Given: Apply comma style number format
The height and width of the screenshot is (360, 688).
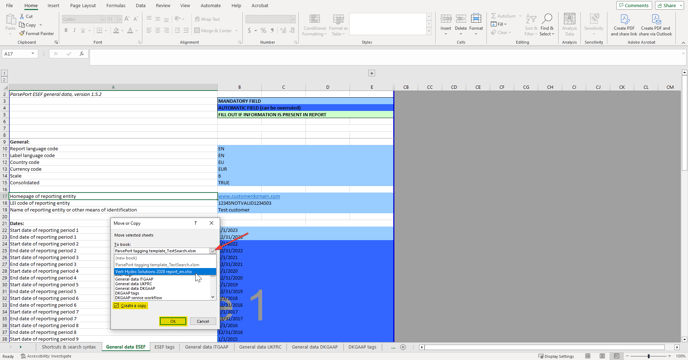Looking at the screenshot, I should 272,30.
